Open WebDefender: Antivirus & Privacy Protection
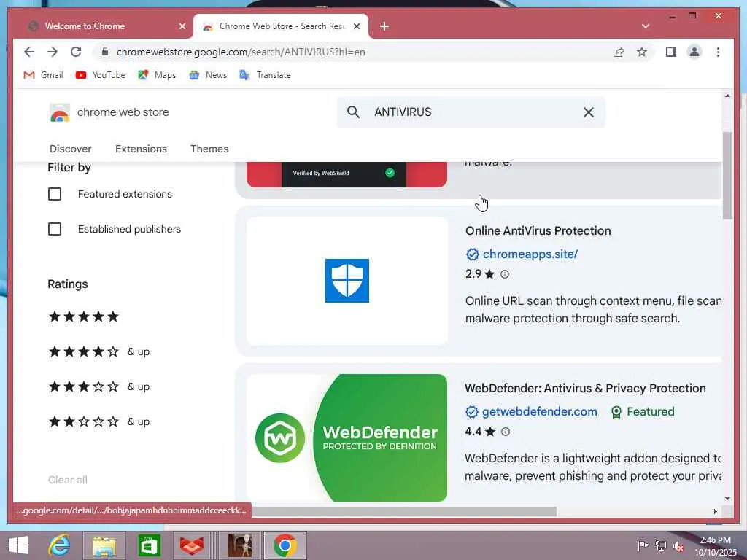This screenshot has height=560, width=747. 585,389
